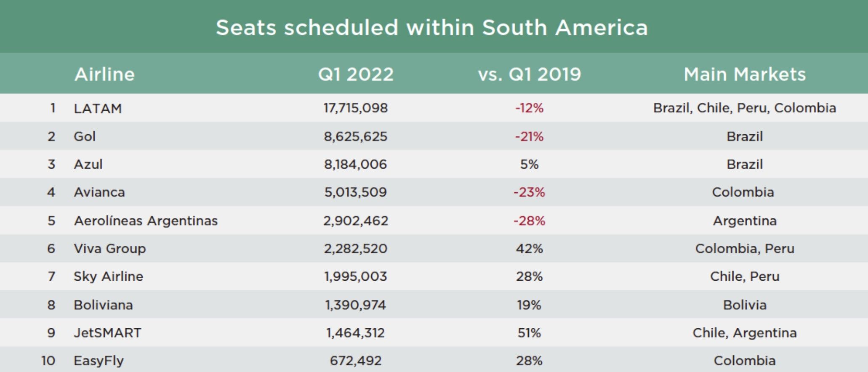Select the Main Markets column header
This screenshot has height=372, width=868.
[744, 74]
